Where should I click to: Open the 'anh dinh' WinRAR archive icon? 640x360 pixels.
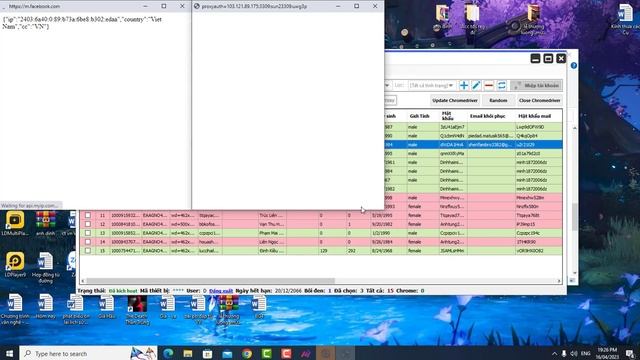point(45,224)
